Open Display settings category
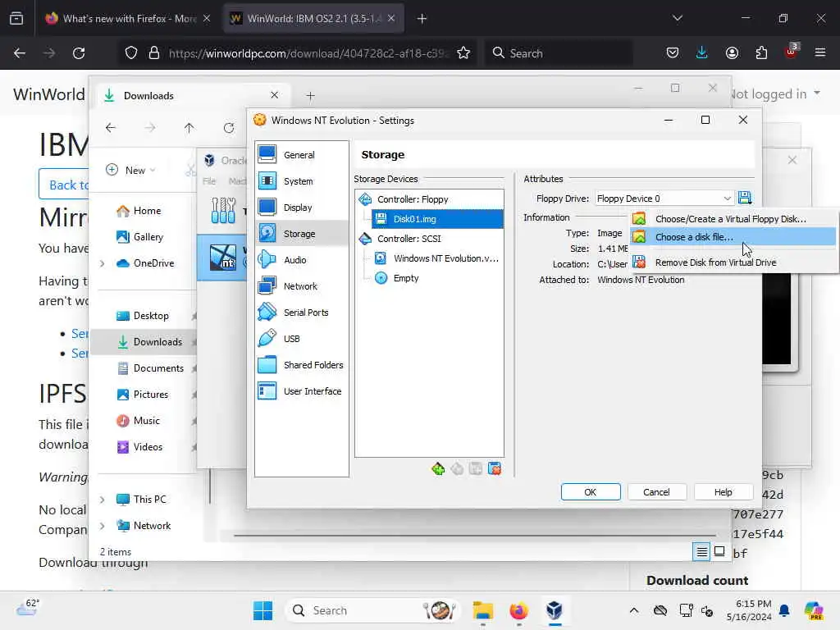 click(x=301, y=208)
